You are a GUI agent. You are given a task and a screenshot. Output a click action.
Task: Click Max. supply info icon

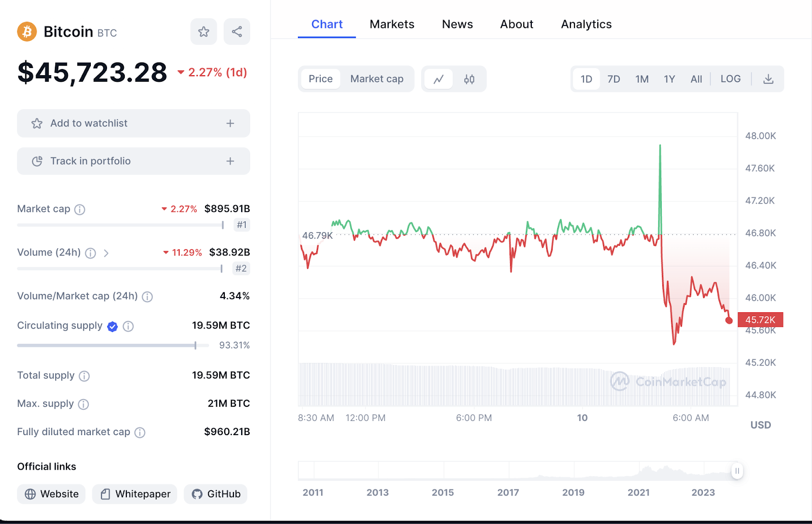pyautogui.click(x=83, y=404)
